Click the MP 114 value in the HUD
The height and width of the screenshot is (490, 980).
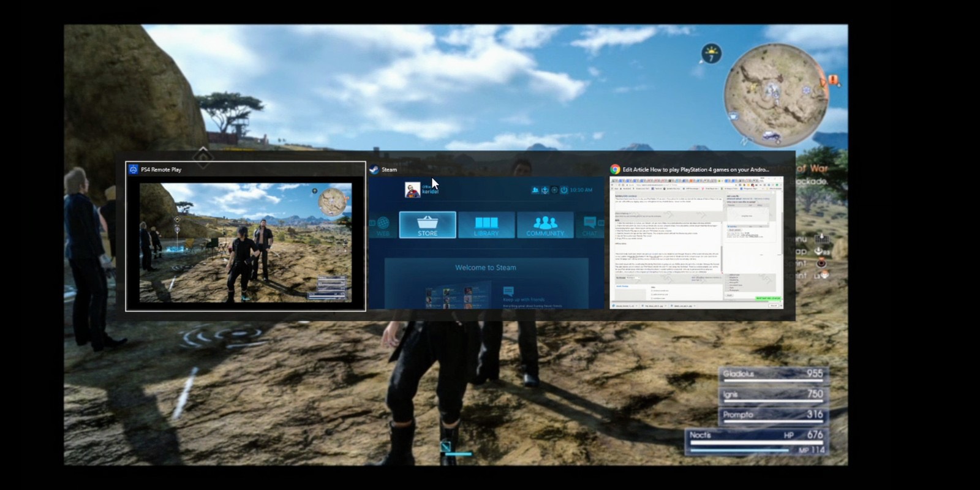point(812,450)
